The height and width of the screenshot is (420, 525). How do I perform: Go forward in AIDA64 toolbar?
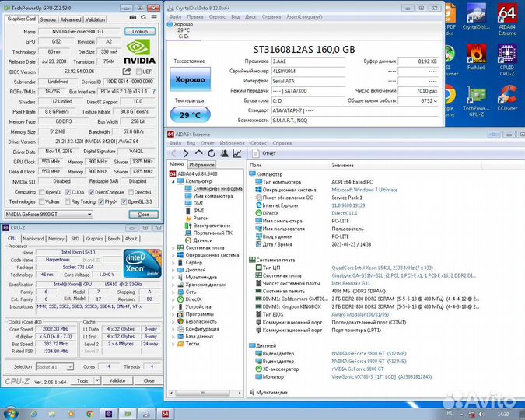point(186,153)
